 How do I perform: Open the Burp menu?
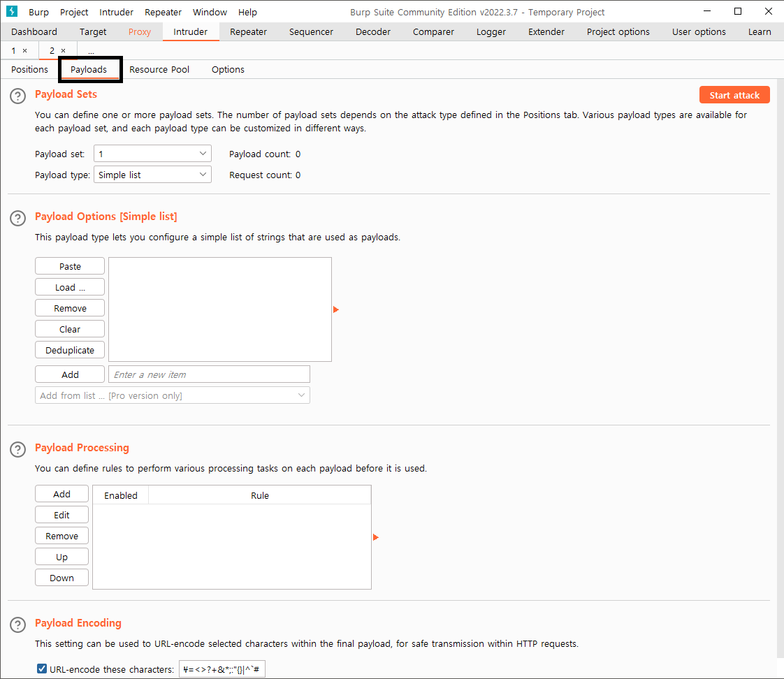38,12
